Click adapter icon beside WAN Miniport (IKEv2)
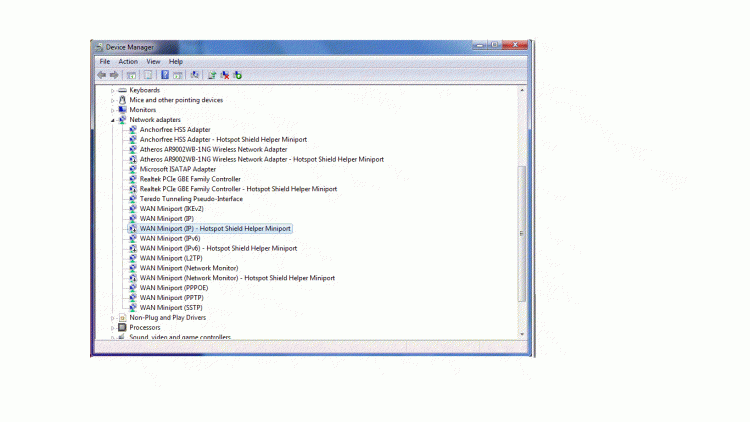This screenshot has height=422, width=750. tap(133, 209)
